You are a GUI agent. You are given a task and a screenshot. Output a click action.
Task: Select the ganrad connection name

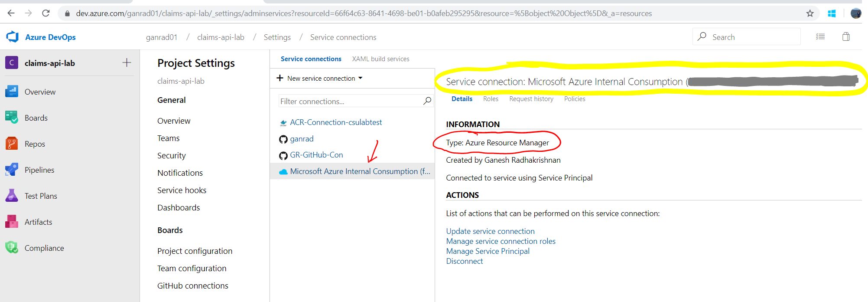click(302, 139)
